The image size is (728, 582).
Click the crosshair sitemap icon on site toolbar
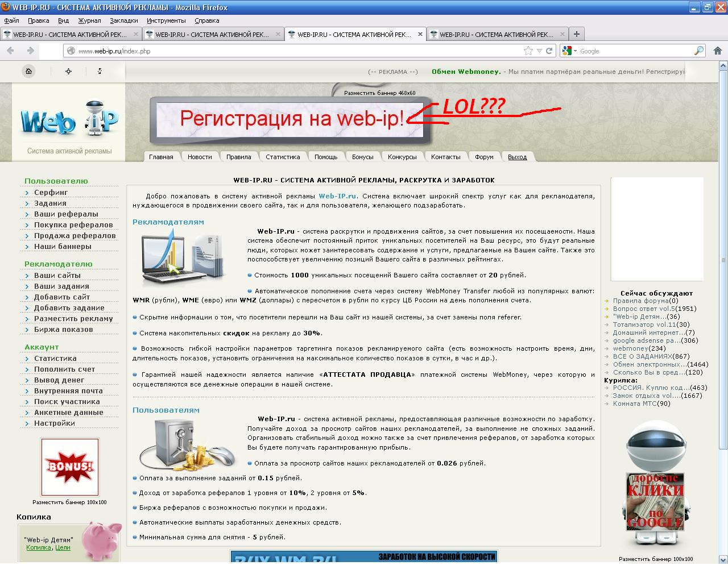tap(69, 71)
